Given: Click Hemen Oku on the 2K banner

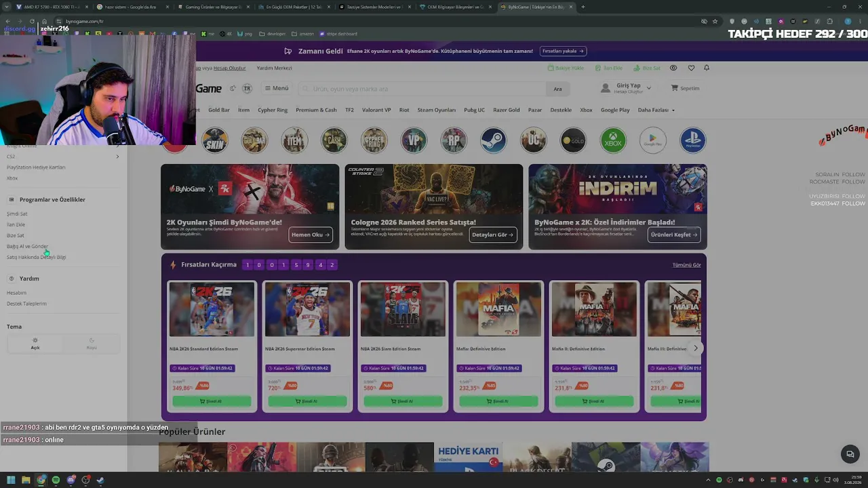Looking at the screenshot, I should (311, 235).
